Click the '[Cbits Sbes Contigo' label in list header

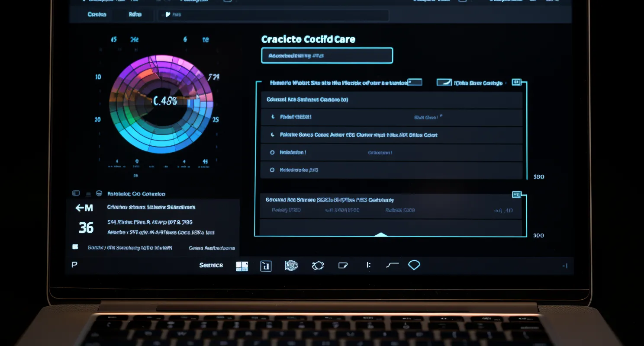point(478,83)
